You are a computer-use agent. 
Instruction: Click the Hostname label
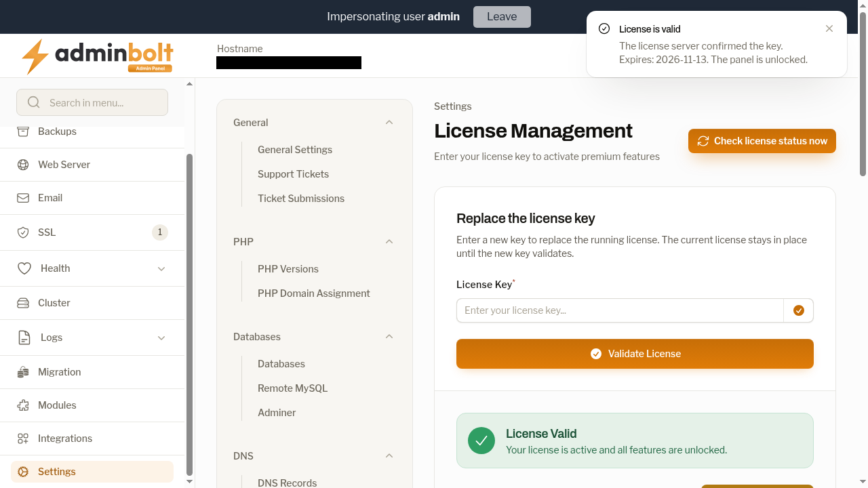pyautogui.click(x=239, y=49)
